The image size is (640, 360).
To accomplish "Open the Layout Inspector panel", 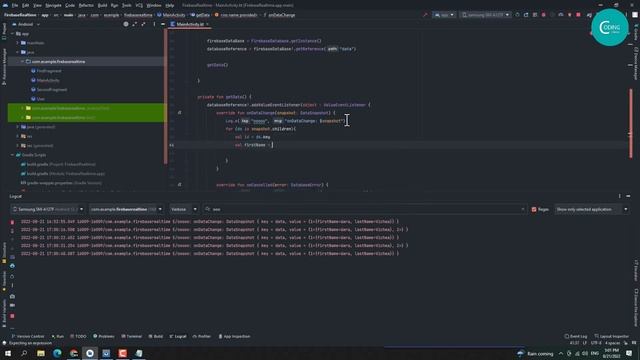I will [611, 336].
